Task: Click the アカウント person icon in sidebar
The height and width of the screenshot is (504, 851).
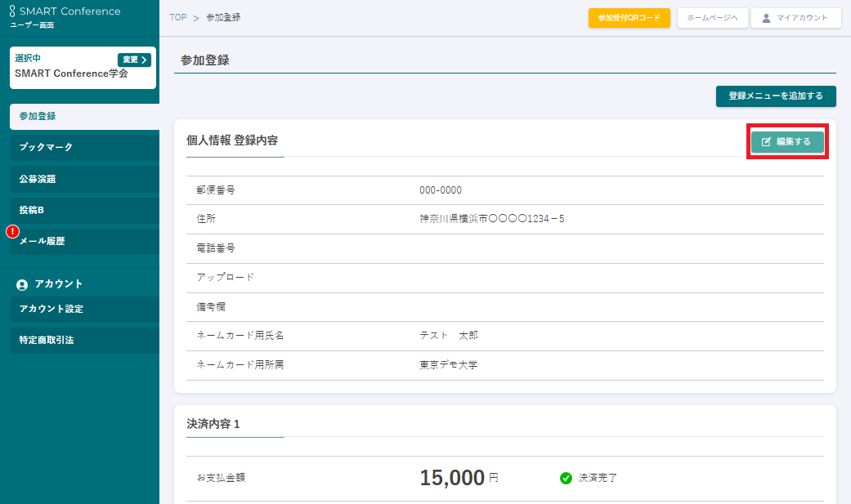Action: (22, 284)
